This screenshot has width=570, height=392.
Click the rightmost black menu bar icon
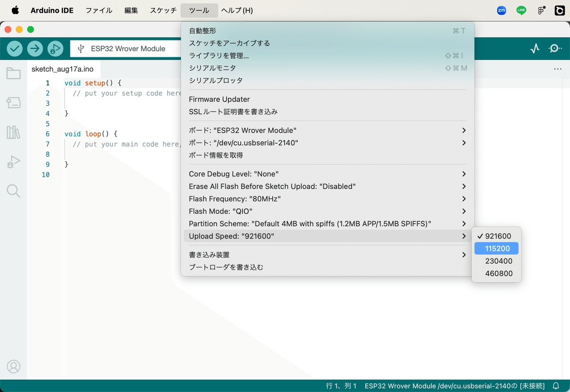(560, 10)
